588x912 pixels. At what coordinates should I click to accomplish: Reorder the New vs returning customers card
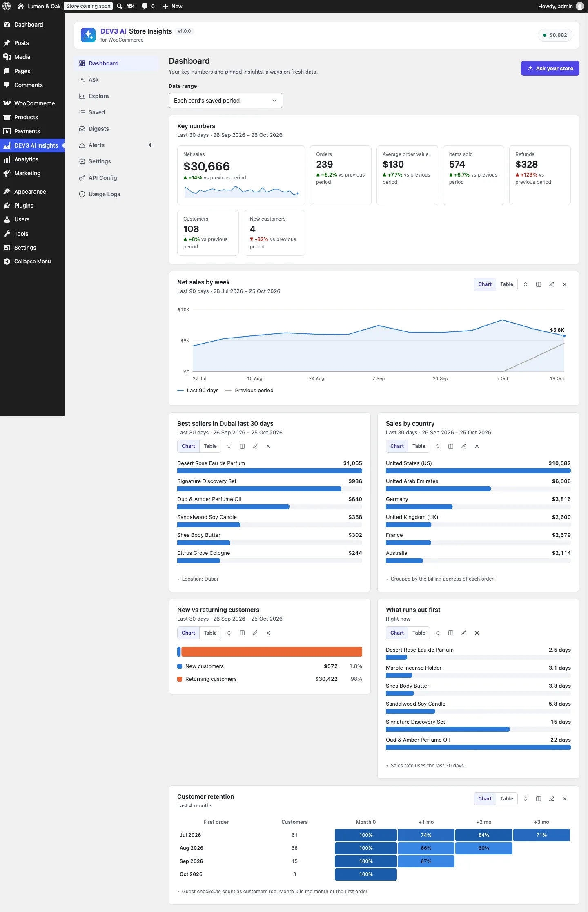pyautogui.click(x=229, y=633)
